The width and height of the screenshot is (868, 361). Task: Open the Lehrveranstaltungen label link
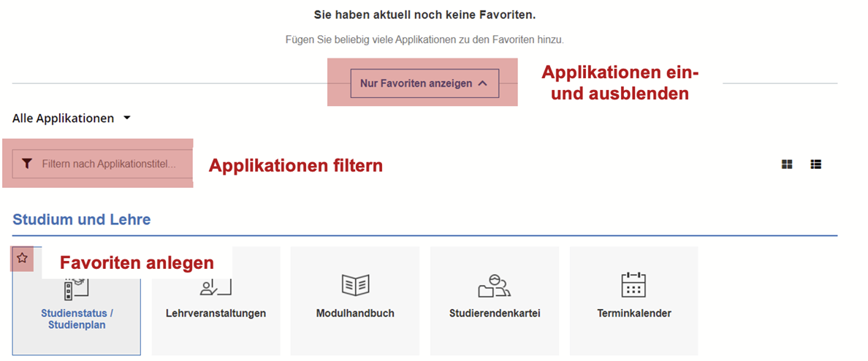click(x=210, y=313)
